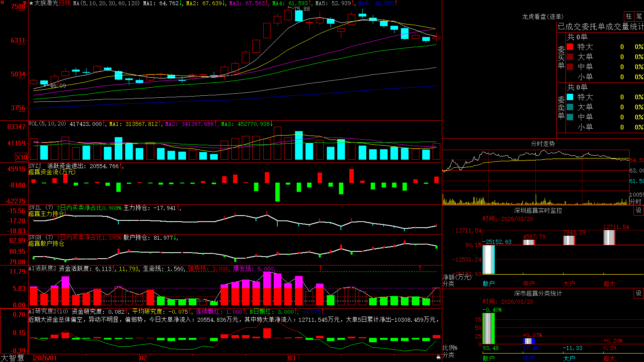644x362 pixels.
Task: Click the dark red 中单 buy-order swatch
Action: coord(570,67)
